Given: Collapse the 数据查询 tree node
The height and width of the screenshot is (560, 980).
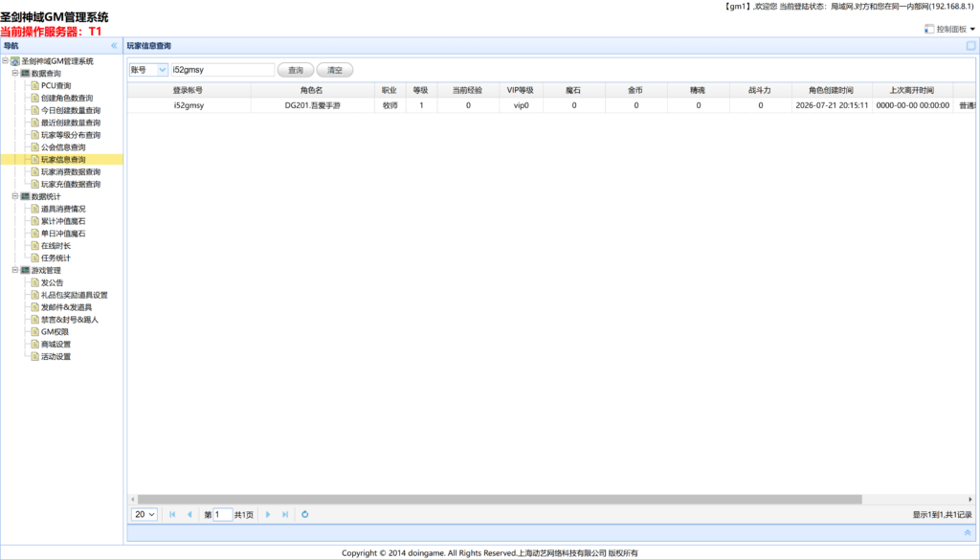Looking at the screenshot, I should 15,73.
